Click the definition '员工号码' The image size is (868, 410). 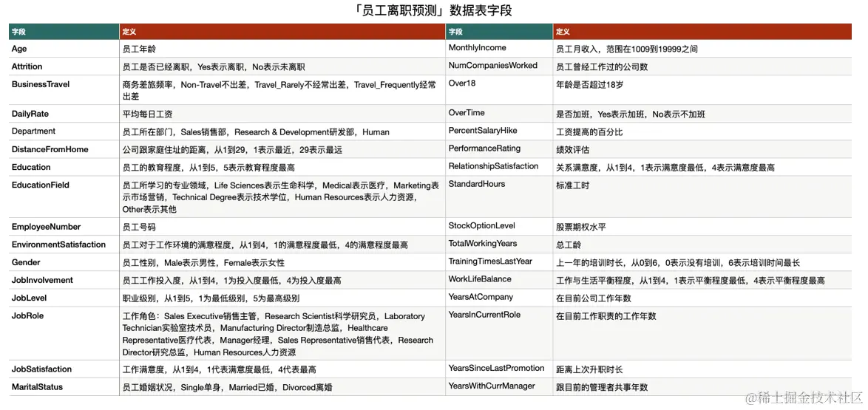(140, 227)
